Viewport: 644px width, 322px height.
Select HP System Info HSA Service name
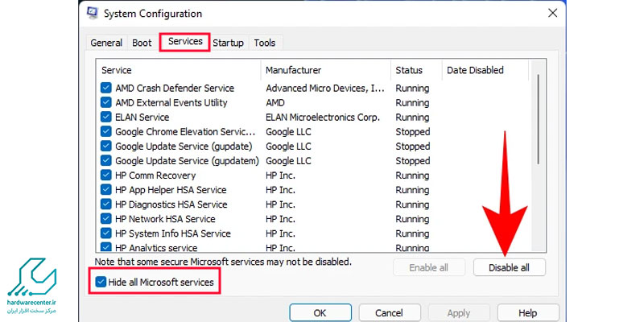[173, 233]
